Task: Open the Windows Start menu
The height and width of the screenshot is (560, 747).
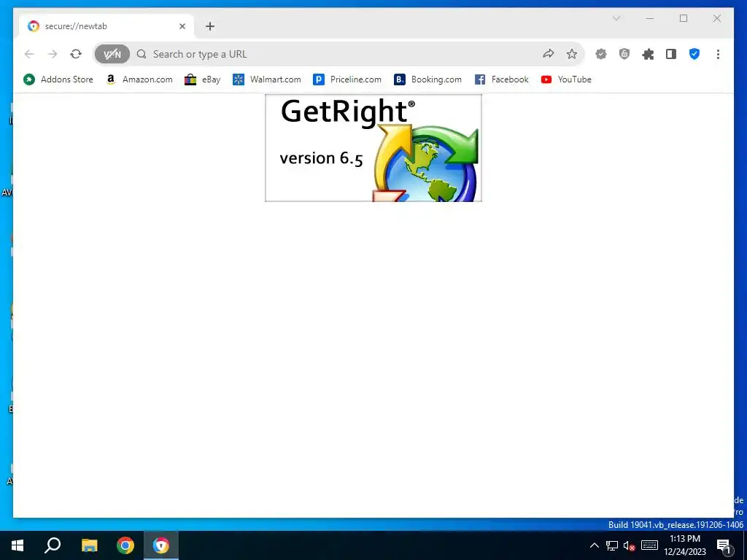Action: click(x=18, y=545)
